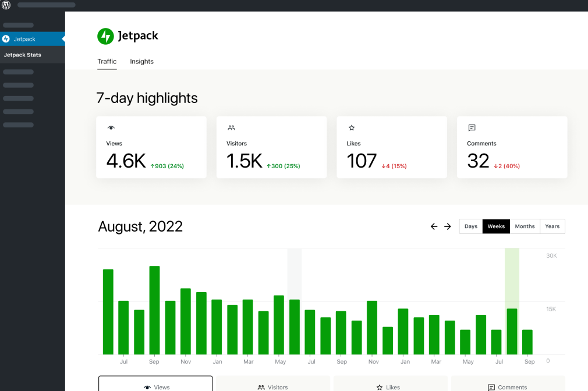Click the Comments speech bubble icon
588x391 pixels.
click(472, 128)
